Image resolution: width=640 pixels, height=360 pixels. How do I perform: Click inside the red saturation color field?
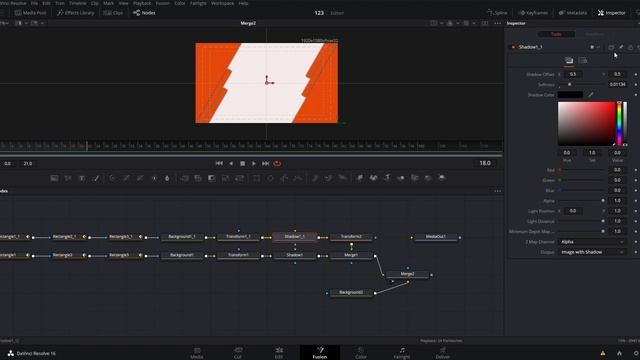(x=587, y=123)
